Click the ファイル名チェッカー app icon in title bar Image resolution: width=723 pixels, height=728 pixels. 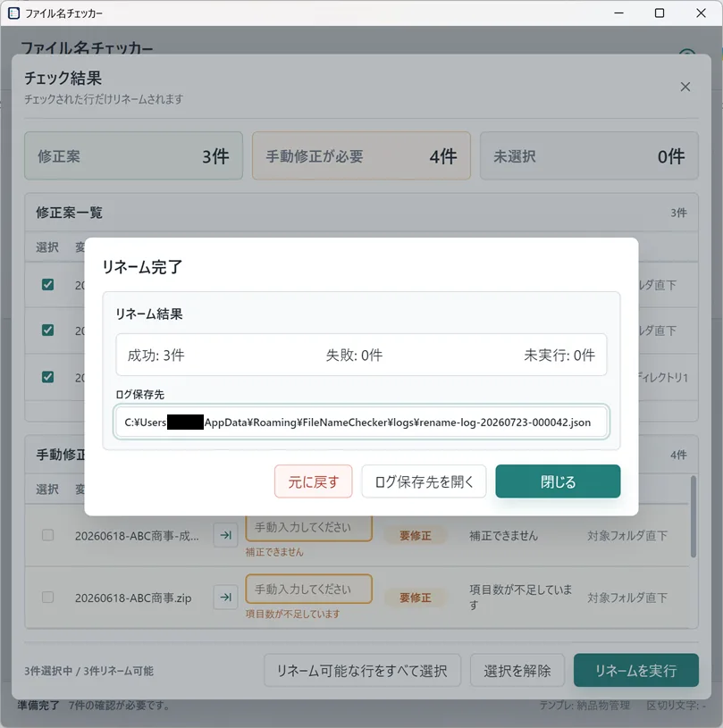14,13
